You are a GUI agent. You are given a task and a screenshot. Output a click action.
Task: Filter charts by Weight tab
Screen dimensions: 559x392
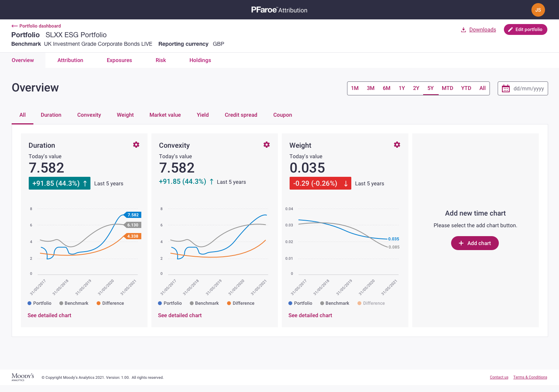(x=125, y=115)
